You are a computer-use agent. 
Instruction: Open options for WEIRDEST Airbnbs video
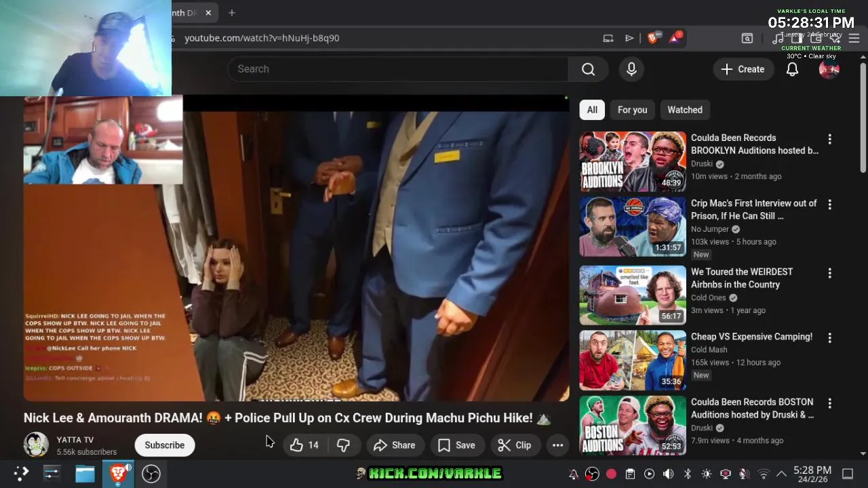829,273
